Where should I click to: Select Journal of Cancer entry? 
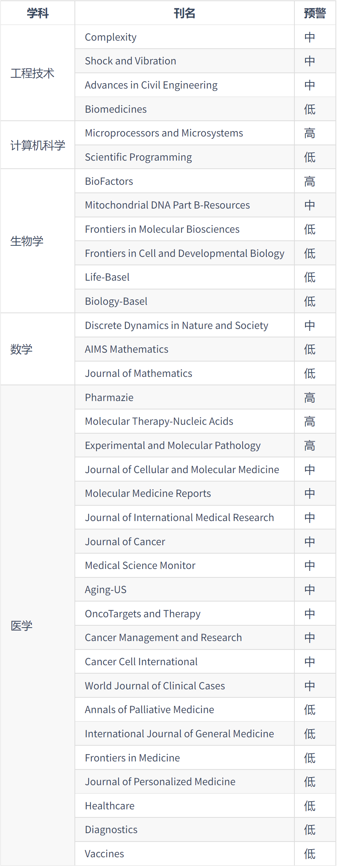pyautogui.click(x=125, y=542)
